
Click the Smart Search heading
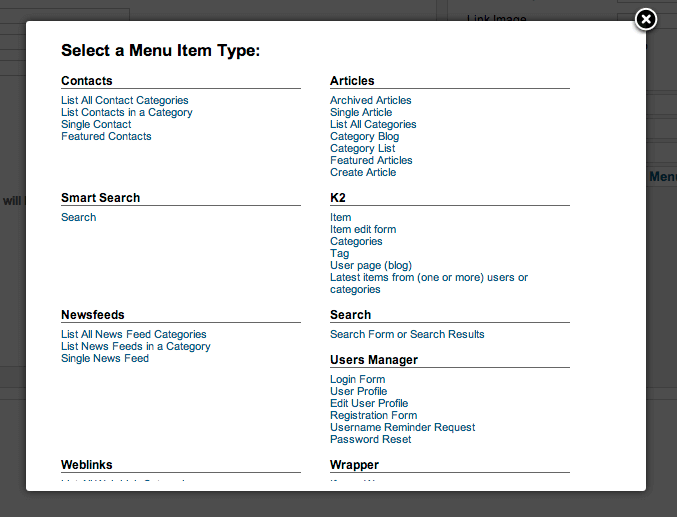point(101,198)
